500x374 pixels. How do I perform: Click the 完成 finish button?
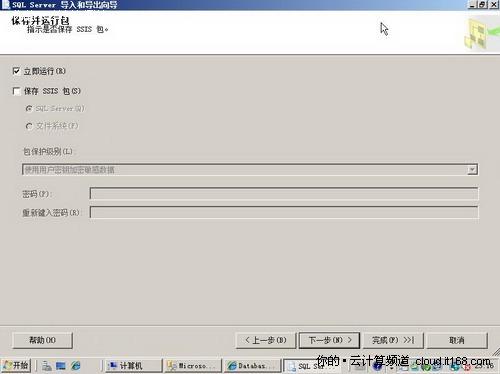coord(393,340)
